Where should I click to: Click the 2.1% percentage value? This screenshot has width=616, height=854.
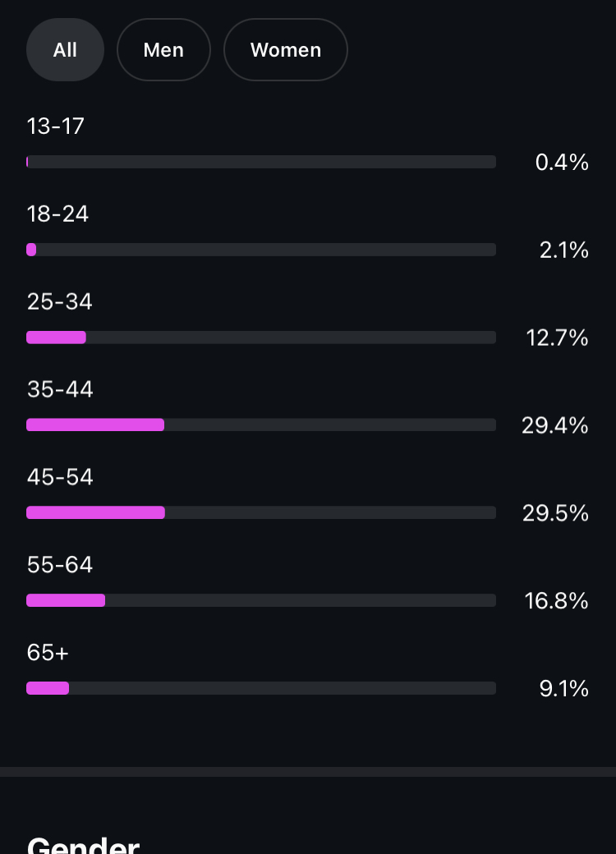click(564, 250)
